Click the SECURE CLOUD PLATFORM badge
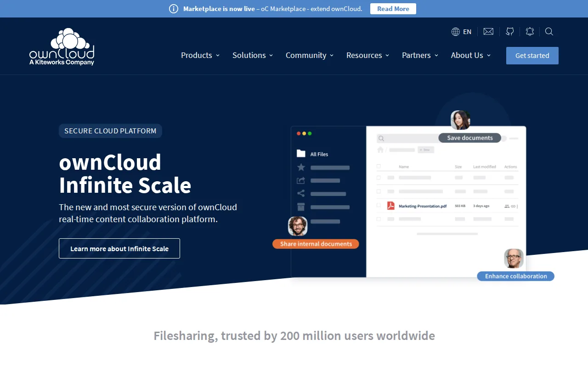The image size is (588, 368). (x=110, y=131)
